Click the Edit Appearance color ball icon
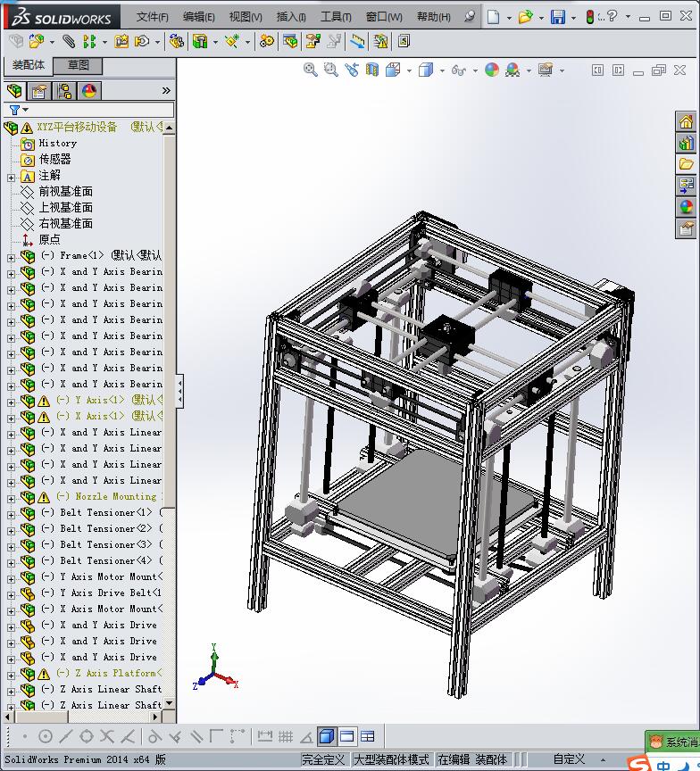Image resolution: width=700 pixels, height=771 pixels. pos(492,70)
